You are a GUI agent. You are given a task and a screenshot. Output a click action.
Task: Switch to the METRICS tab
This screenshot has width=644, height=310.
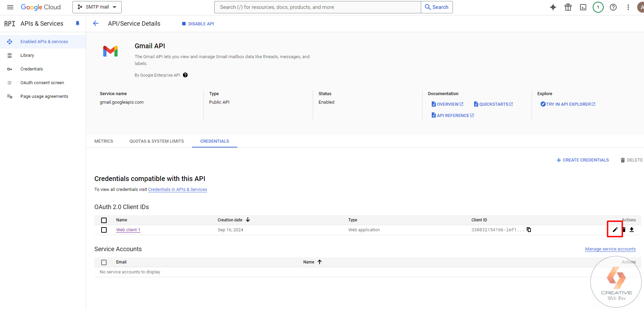tap(104, 141)
